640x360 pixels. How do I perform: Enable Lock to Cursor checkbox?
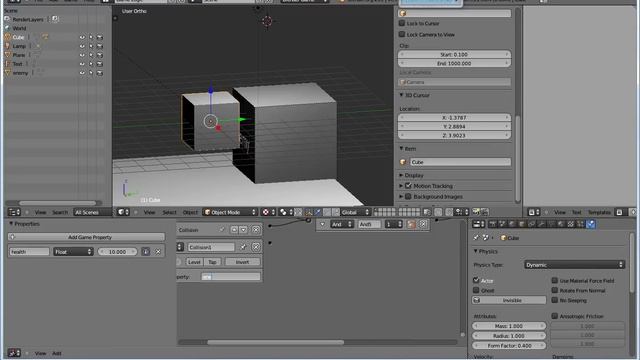pyautogui.click(x=402, y=23)
